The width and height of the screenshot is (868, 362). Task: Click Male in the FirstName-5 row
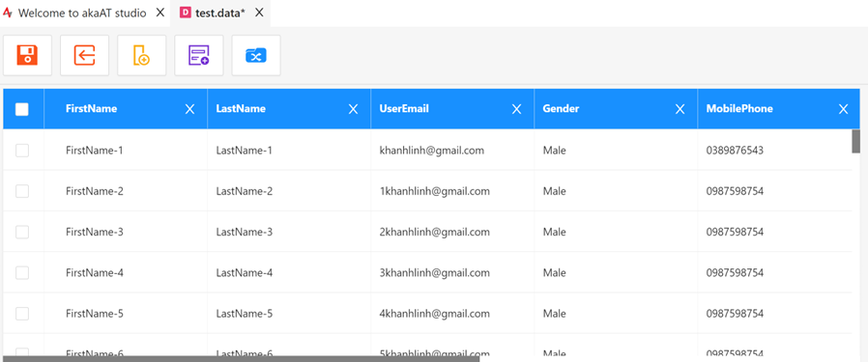coord(554,314)
